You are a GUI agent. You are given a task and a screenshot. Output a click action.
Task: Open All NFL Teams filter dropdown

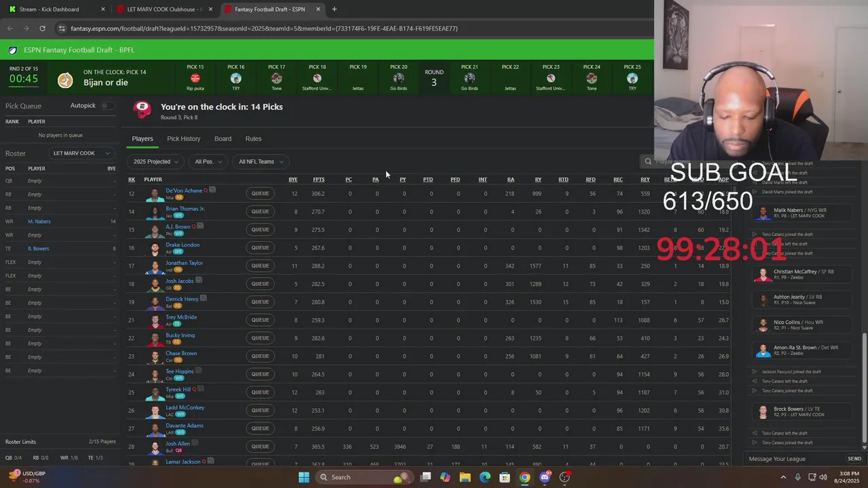click(x=260, y=161)
